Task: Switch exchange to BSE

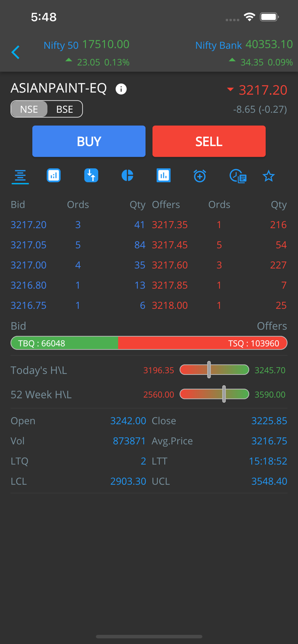Action: (65, 110)
